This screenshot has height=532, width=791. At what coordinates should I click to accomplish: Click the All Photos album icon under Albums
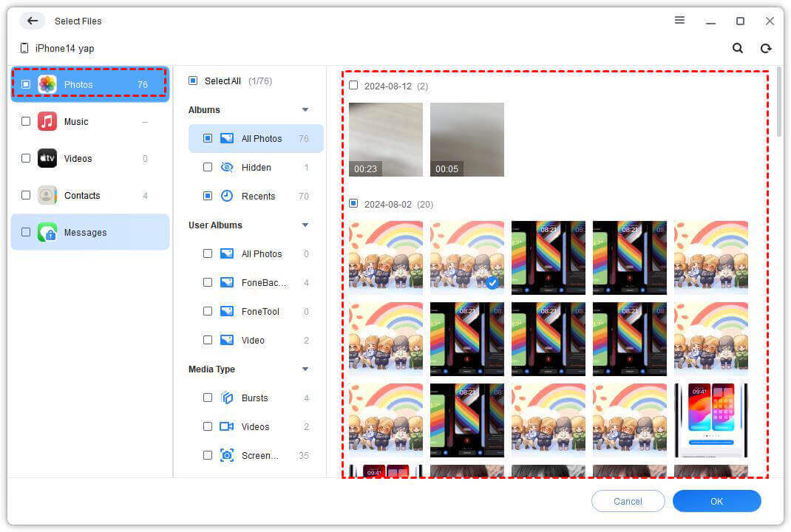pos(227,138)
